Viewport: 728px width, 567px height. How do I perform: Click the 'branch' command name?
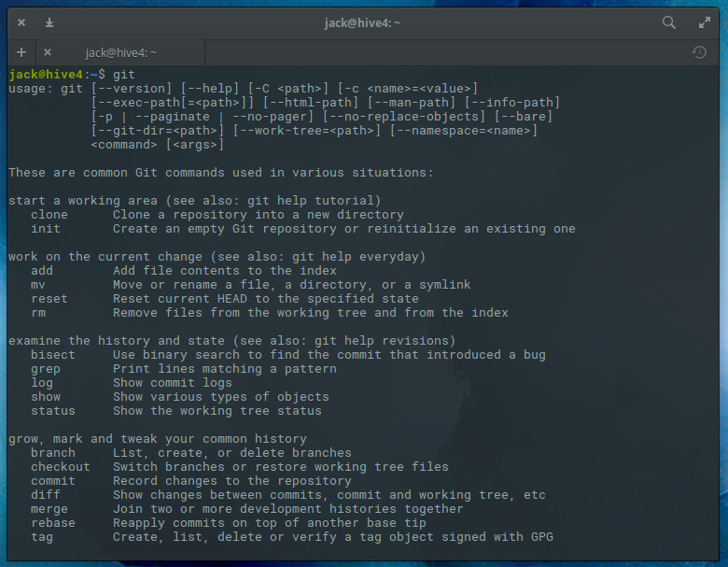click(x=53, y=453)
